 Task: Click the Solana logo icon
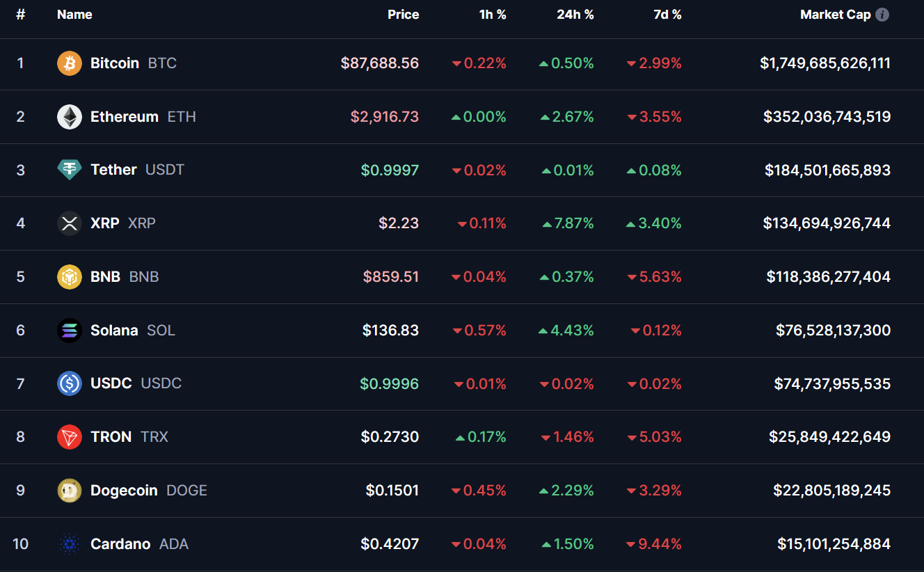[x=69, y=331]
